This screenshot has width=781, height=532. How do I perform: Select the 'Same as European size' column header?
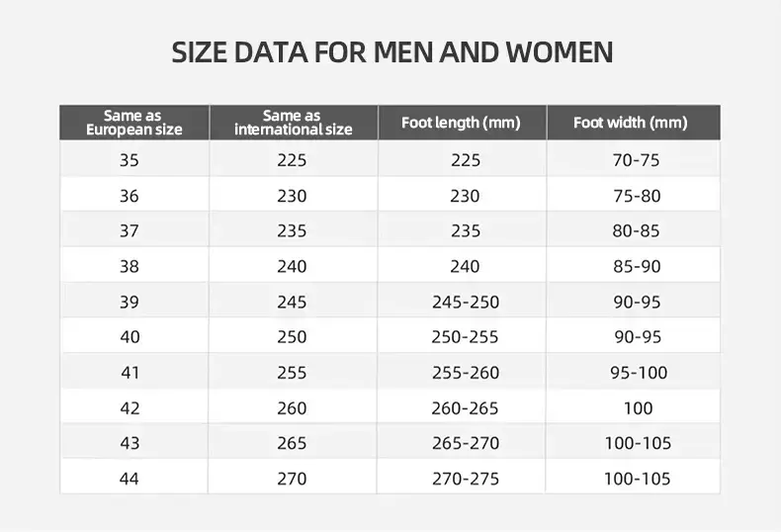[134, 123]
